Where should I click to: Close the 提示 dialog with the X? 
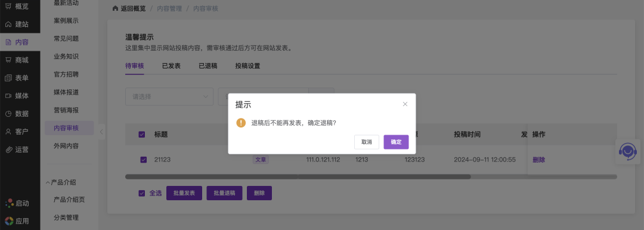405,104
